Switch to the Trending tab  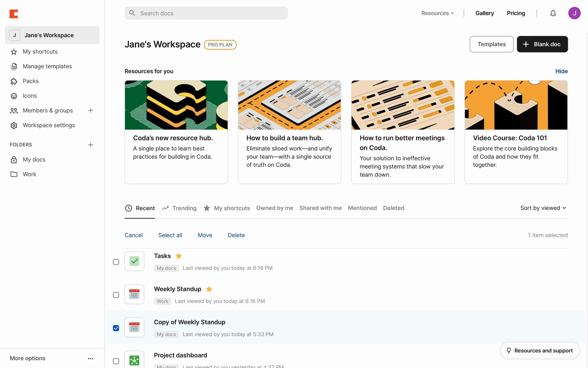(x=179, y=208)
